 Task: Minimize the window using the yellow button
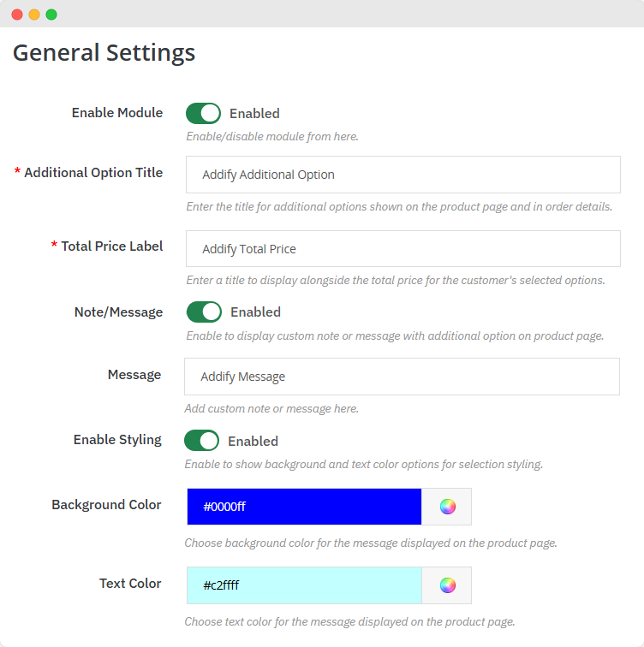[34, 15]
